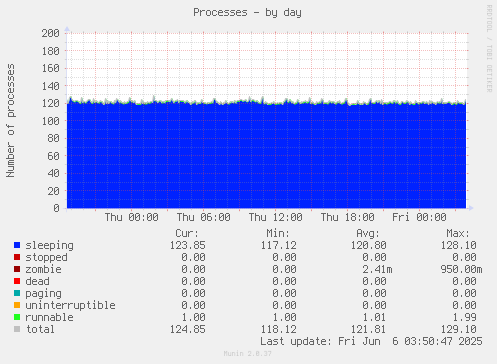Click the orange uninterruptible legend swatch
Viewport: 497px width, 364px height.
point(17,305)
